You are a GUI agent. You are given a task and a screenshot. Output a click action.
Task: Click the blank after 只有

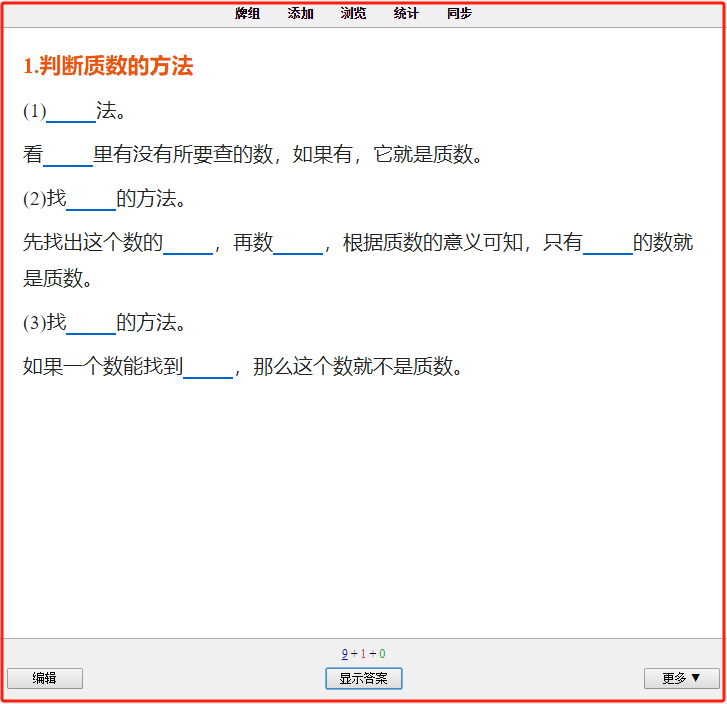click(x=608, y=244)
